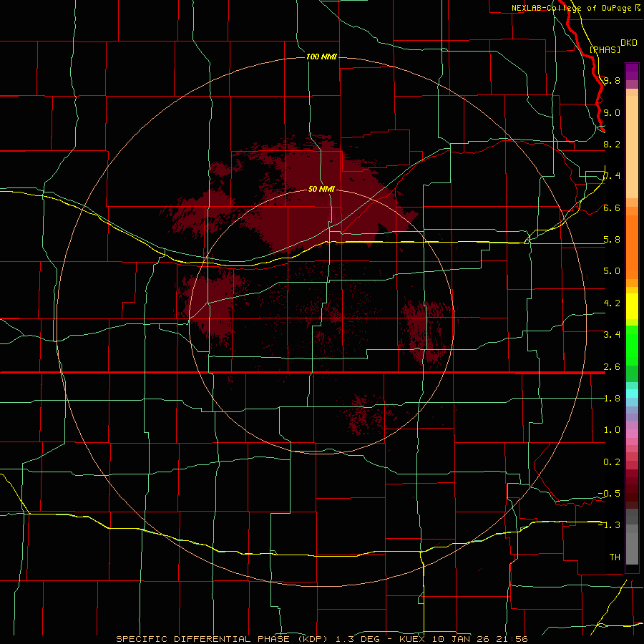Pick the bright green band of color bar
This screenshot has width=644, height=644.
coord(632,345)
